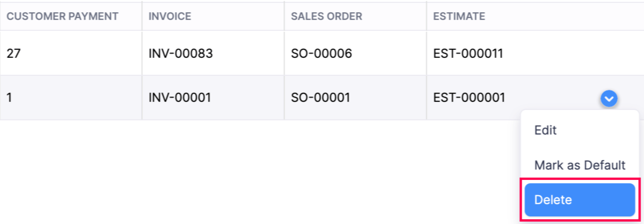Image resolution: width=644 pixels, height=224 pixels.
Task: Click customer payment value 1
Action: [x=9, y=98]
